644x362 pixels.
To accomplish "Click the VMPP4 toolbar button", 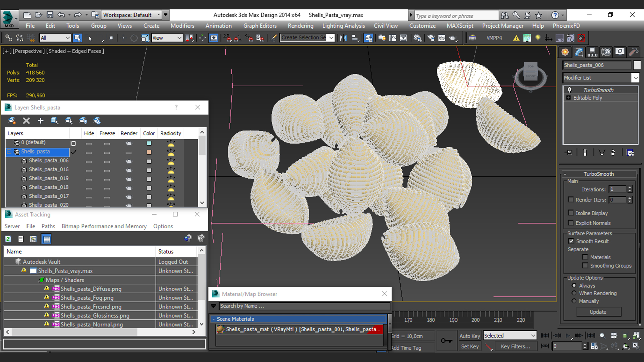I will point(494,38).
